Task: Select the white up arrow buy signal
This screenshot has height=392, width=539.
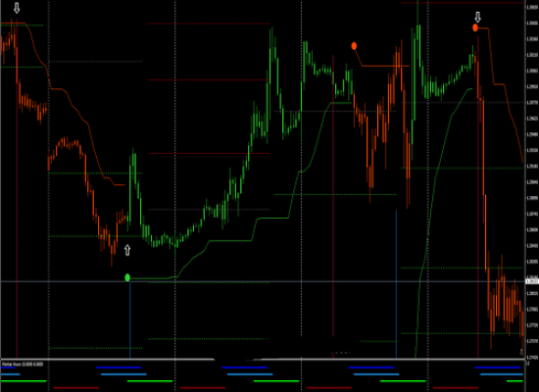Action: [127, 250]
